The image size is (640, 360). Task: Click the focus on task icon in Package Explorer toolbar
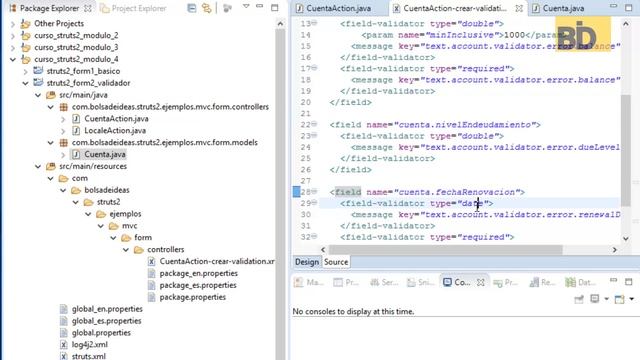tap(227, 8)
